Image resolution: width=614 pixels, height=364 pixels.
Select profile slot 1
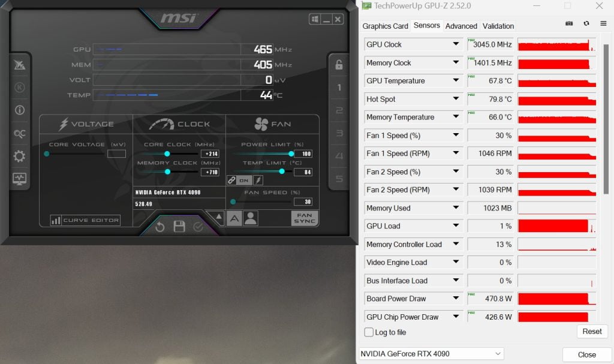pos(339,88)
